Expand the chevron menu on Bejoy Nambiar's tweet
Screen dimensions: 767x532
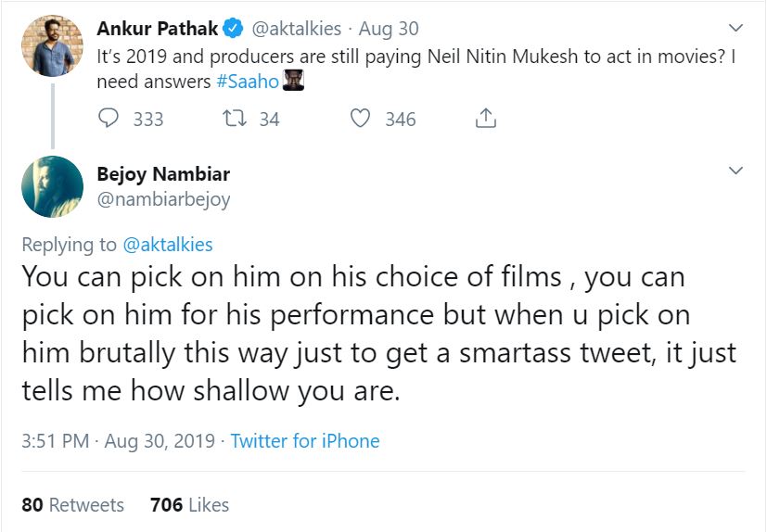[x=735, y=172]
